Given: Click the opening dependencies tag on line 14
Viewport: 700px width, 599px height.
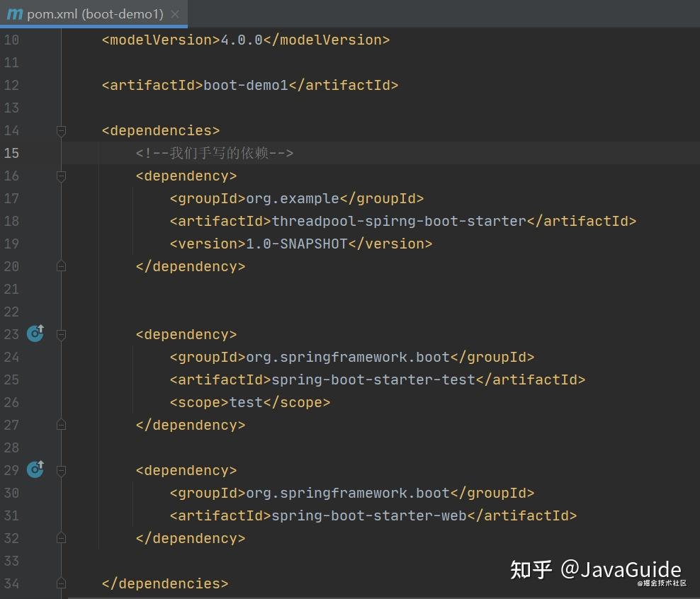Looking at the screenshot, I should [161, 130].
